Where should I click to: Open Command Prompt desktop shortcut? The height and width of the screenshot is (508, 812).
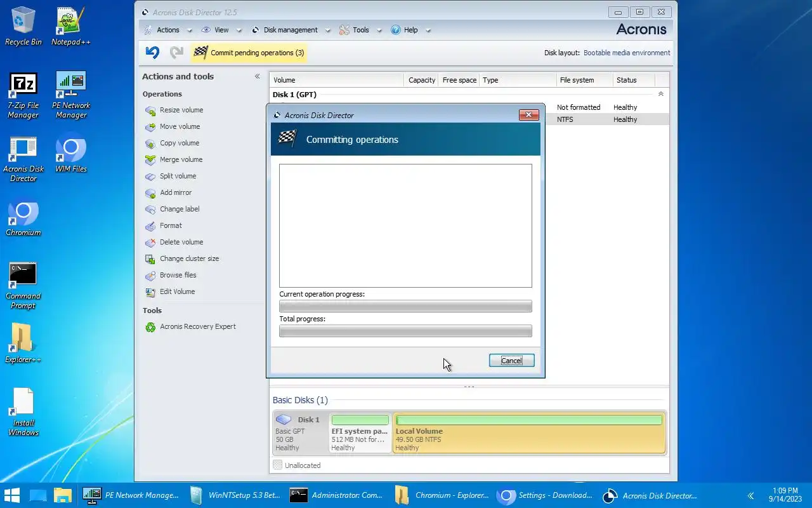pyautogui.click(x=23, y=285)
